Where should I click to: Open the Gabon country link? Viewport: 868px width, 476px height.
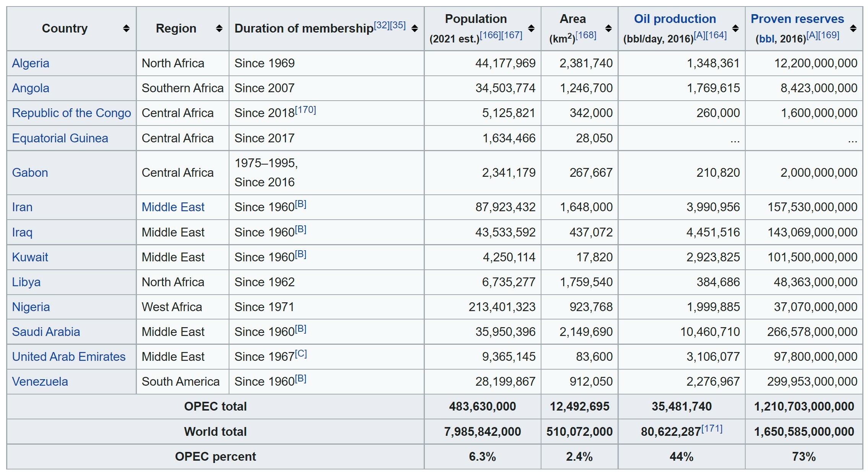[30, 173]
